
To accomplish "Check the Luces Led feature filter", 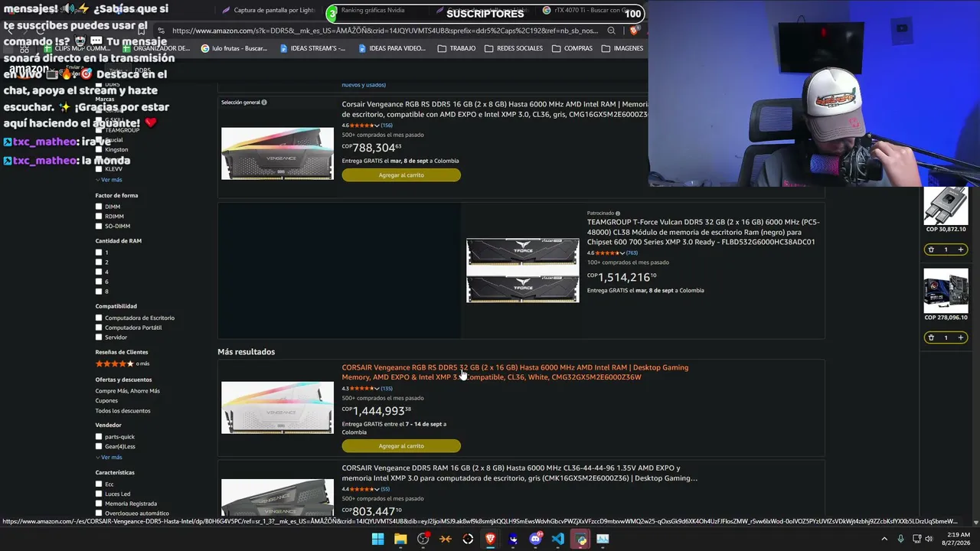I will 99,494.
